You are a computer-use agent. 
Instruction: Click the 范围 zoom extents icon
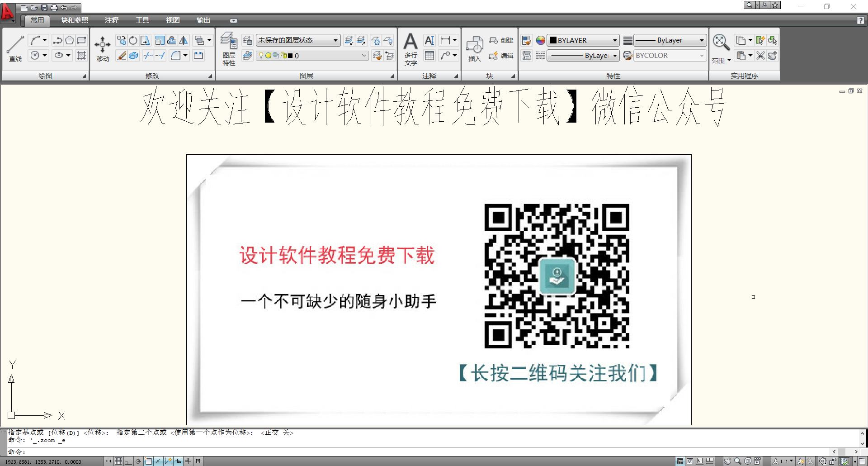(x=721, y=48)
